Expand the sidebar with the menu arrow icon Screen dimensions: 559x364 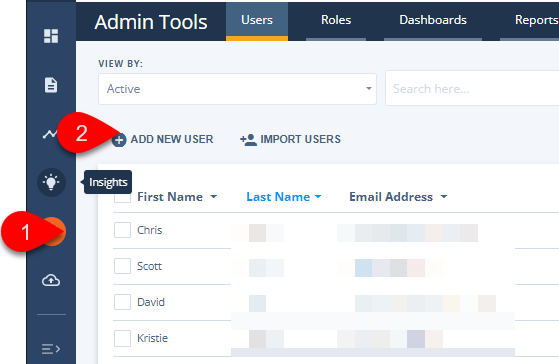(51, 349)
